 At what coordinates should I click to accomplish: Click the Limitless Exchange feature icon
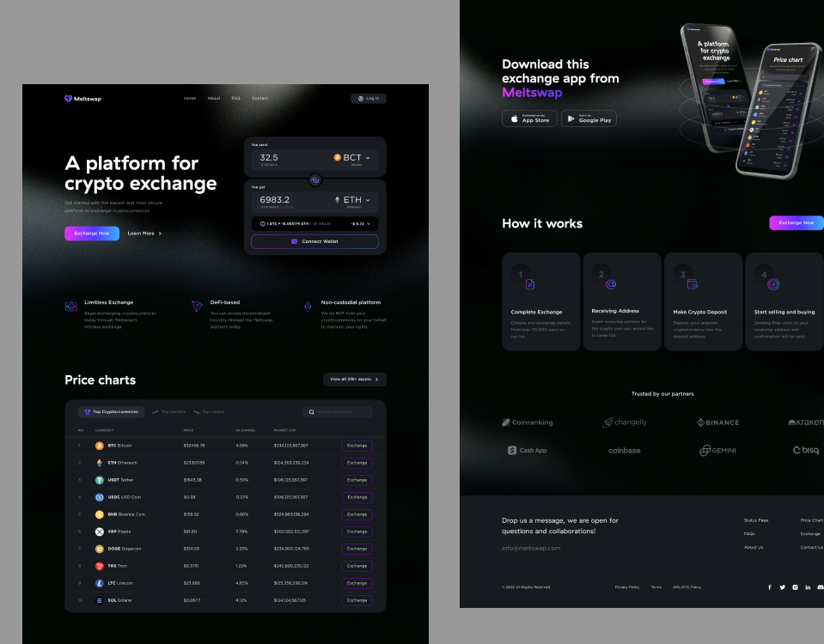[x=71, y=307]
